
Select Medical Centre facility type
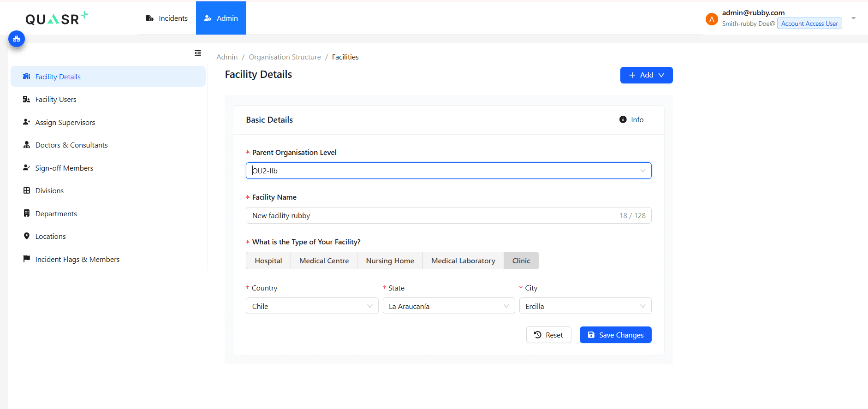click(324, 261)
